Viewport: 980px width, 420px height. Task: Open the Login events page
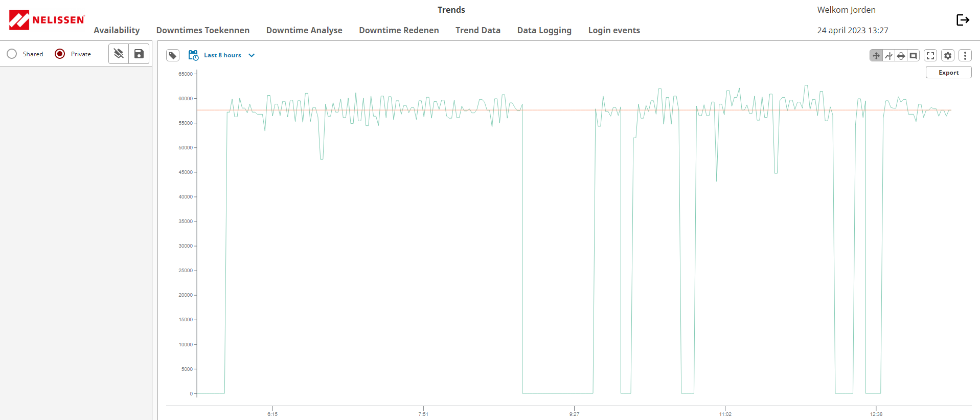click(613, 30)
